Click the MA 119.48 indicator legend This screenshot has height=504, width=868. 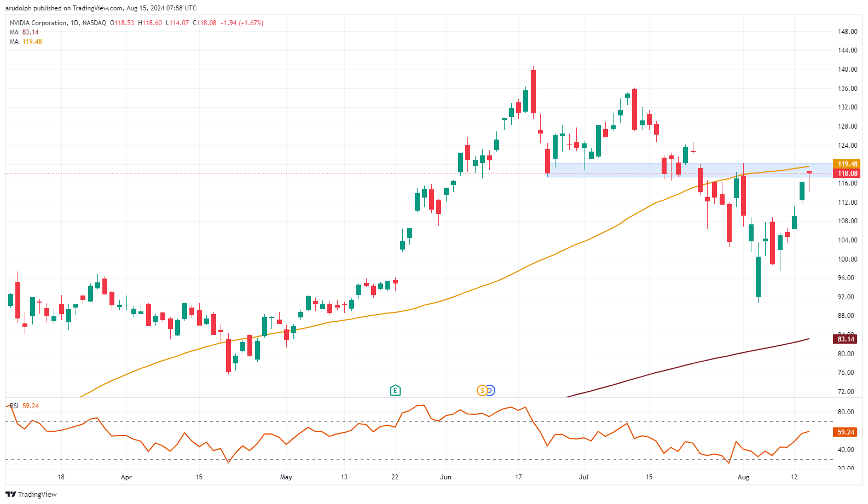click(x=26, y=42)
